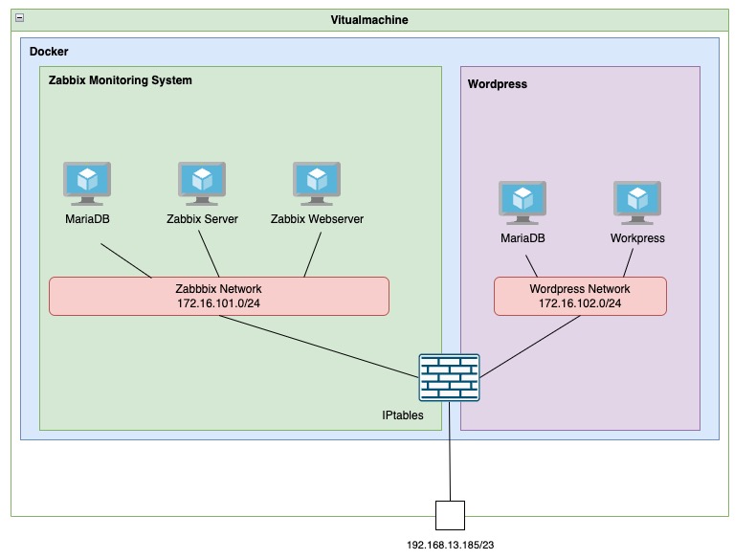
Task: Click the MariaDB label in Wordpress group
Action: (x=523, y=238)
